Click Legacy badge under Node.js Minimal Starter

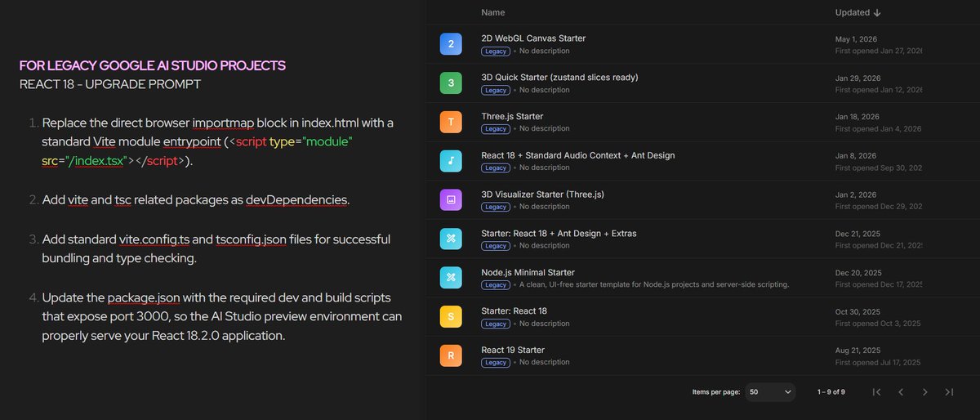coord(496,285)
